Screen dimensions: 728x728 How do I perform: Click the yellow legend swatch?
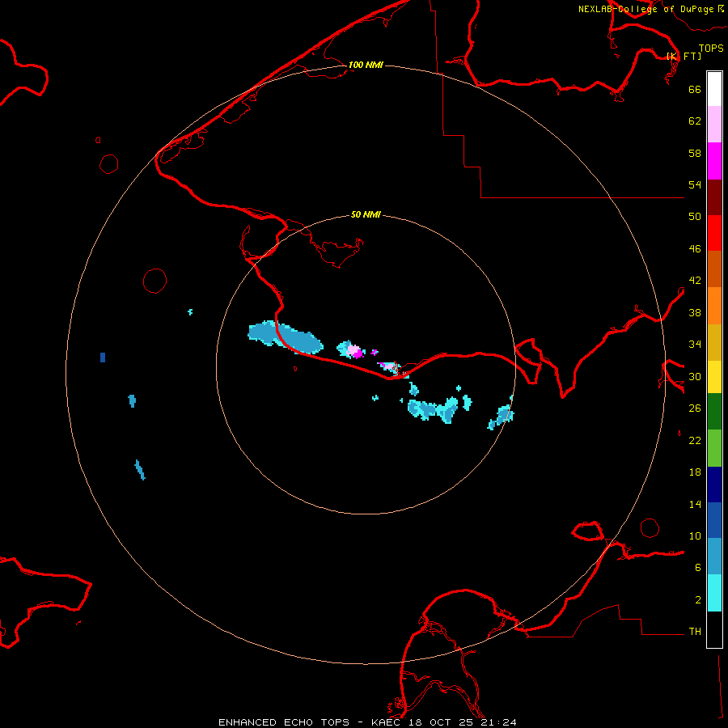click(714, 376)
